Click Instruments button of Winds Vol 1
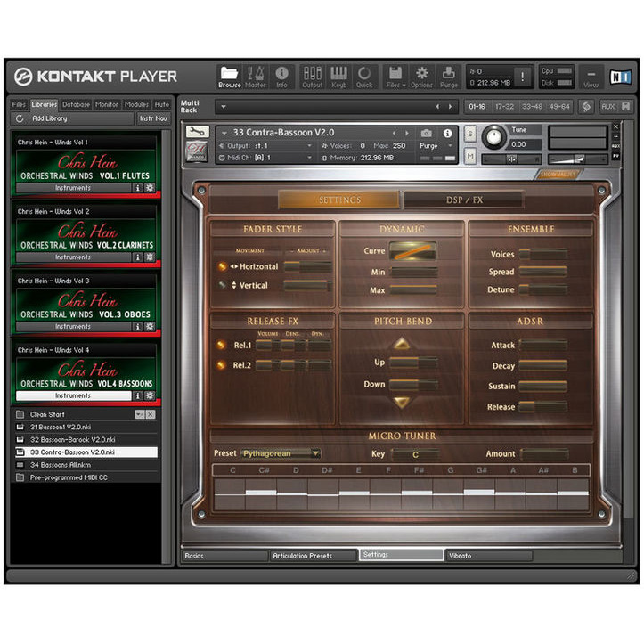Viewport: 644px width, 644px height. pos(73,188)
